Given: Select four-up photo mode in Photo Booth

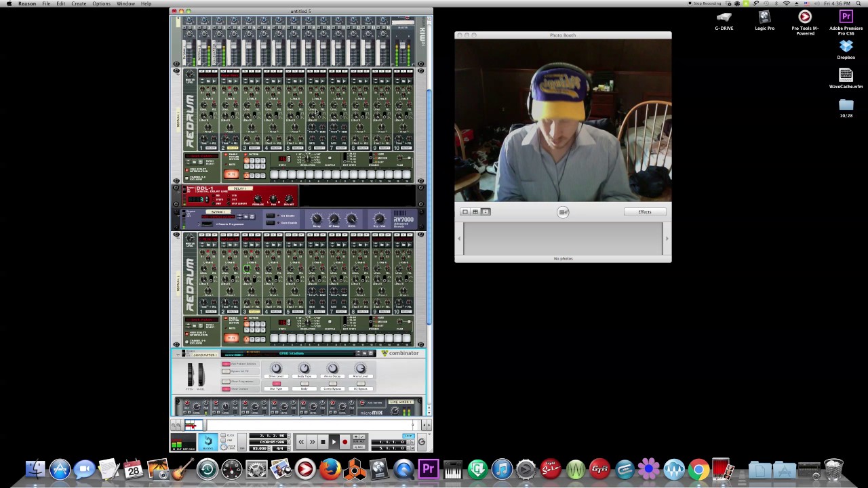Looking at the screenshot, I should tap(475, 212).
